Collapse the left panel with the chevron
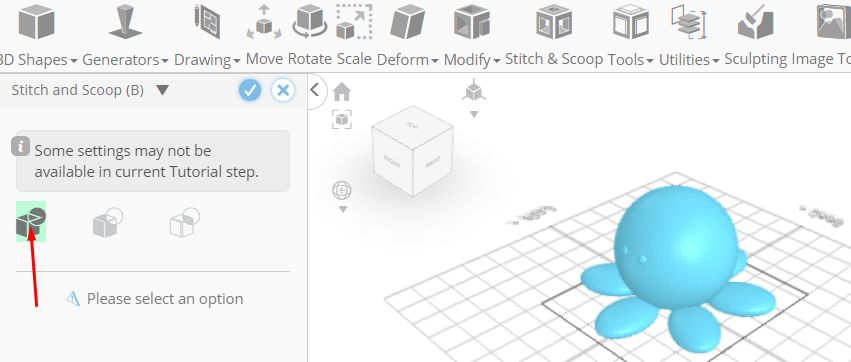851x362 pixels. pos(315,91)
